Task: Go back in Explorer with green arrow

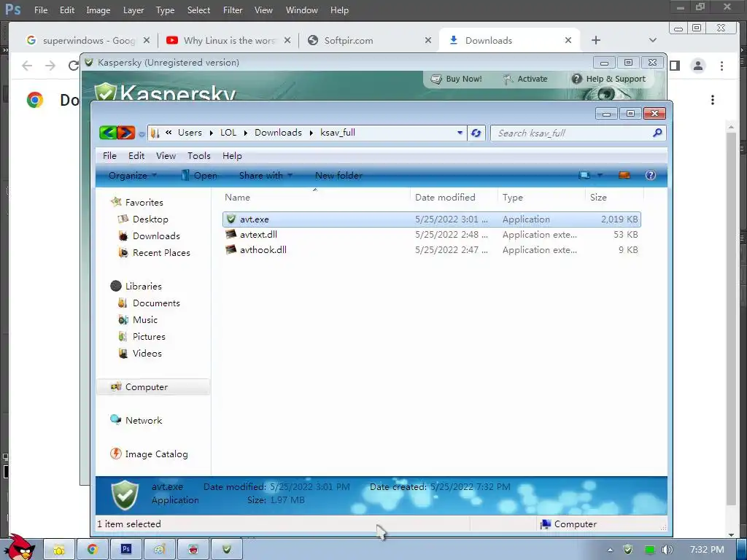Action: pyautogui.click(x=108, y=133)
